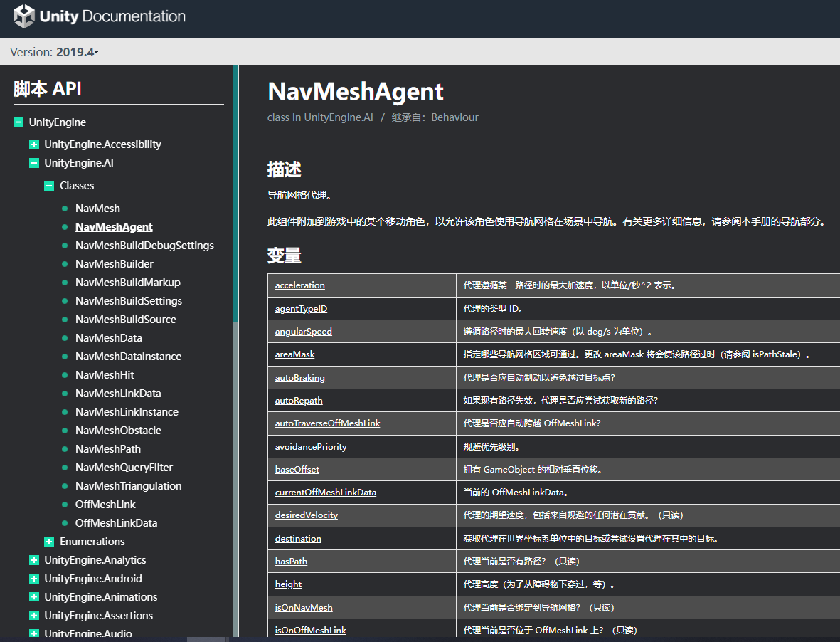Open NavMeshQueryFilter in sidebar
The height and width of the screenshot is (642, 840).
coord(124,468)
